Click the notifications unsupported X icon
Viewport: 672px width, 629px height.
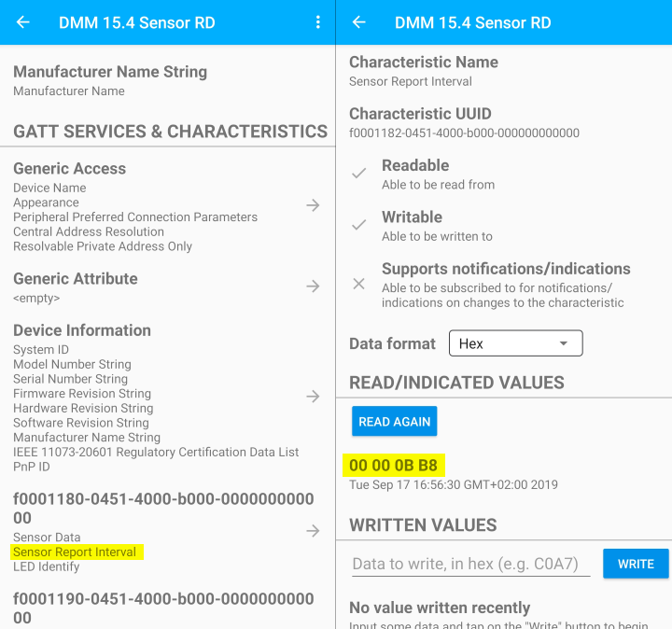pyautogui.click(x=358, y=284)
